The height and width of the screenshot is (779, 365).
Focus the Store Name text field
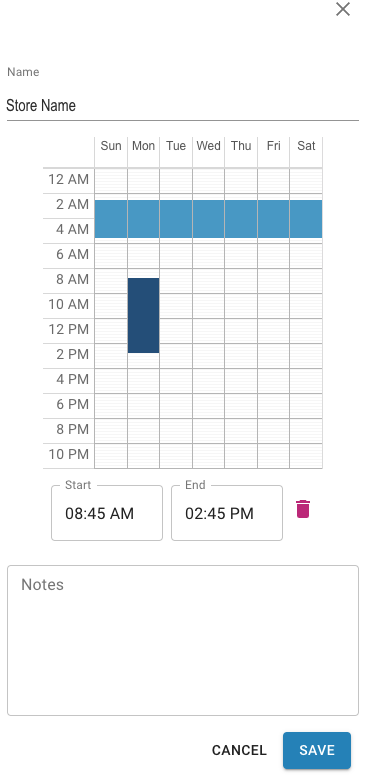[183, 105]
